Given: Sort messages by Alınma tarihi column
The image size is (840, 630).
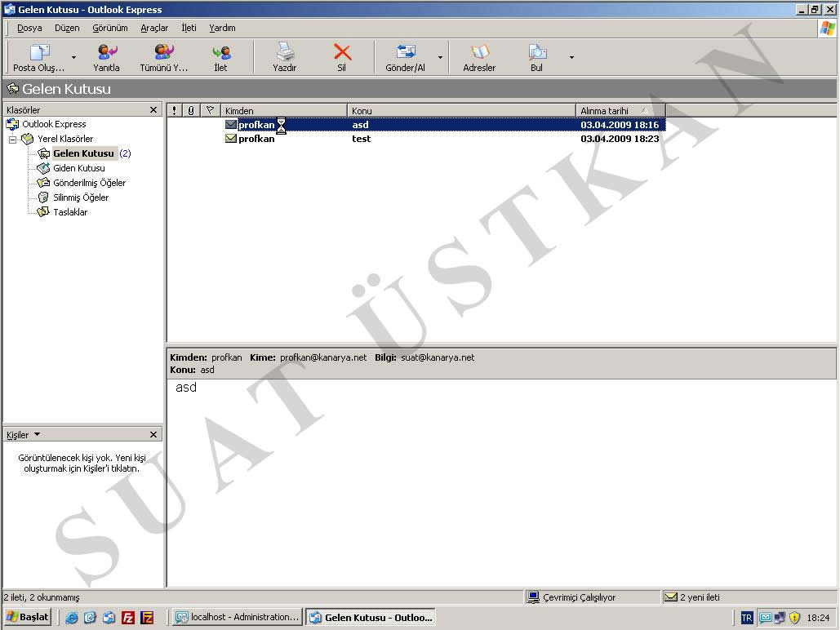Looking at the screenshot, I should pyautogui.click(x=621, y=110).
